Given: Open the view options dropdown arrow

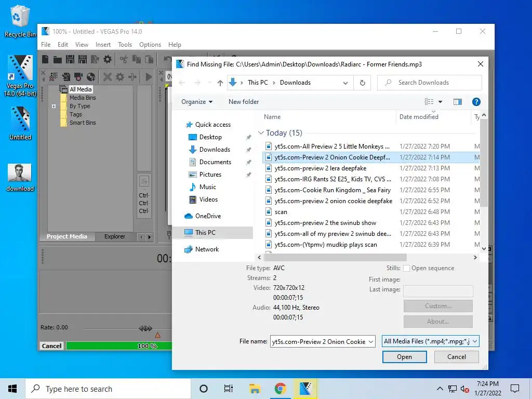Looking at the screenshot, I should coord(441,102).
